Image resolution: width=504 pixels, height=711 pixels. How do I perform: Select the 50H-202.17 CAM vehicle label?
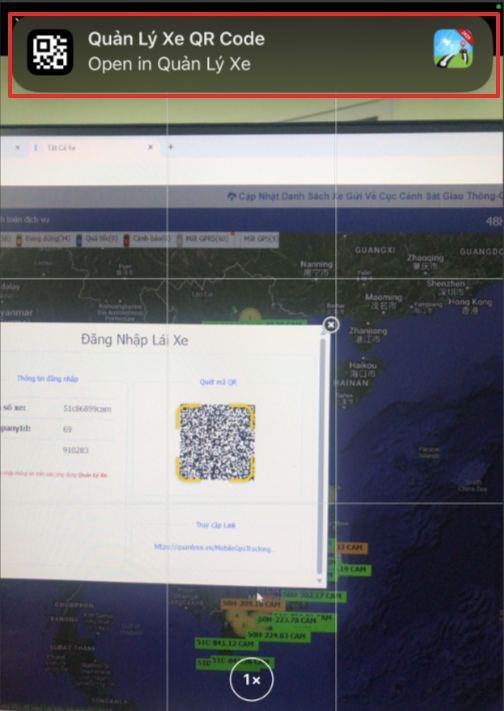pos(314,595)
